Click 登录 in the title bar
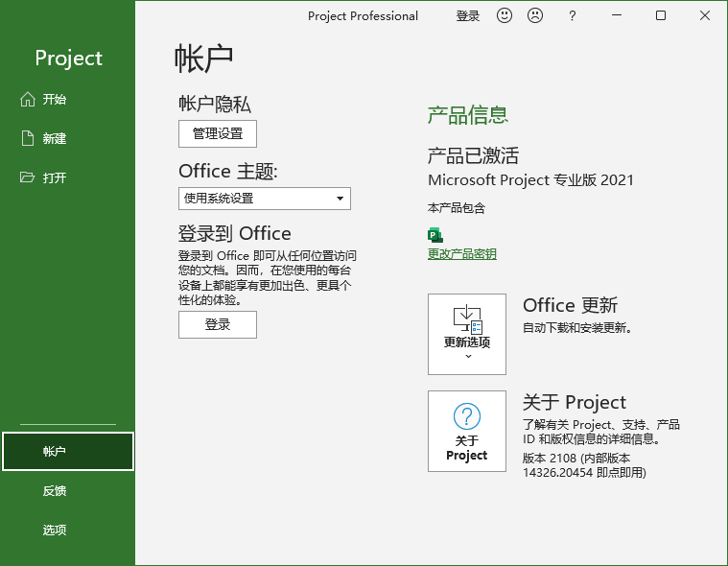The height and width of the screenshot is (566, 728). coord(468,15)
